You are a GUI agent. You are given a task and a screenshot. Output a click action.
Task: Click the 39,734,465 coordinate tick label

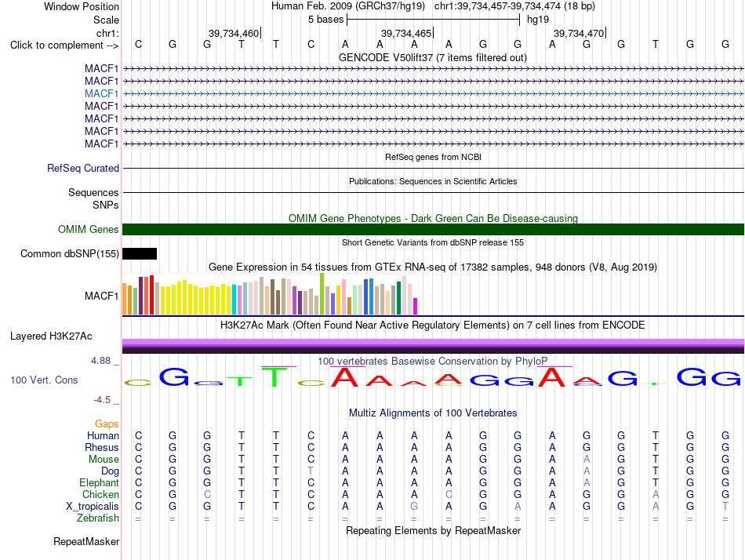coord(406,33)
